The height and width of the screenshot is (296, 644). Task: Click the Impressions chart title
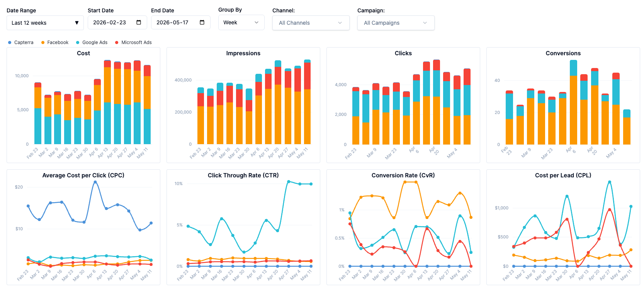243,53
